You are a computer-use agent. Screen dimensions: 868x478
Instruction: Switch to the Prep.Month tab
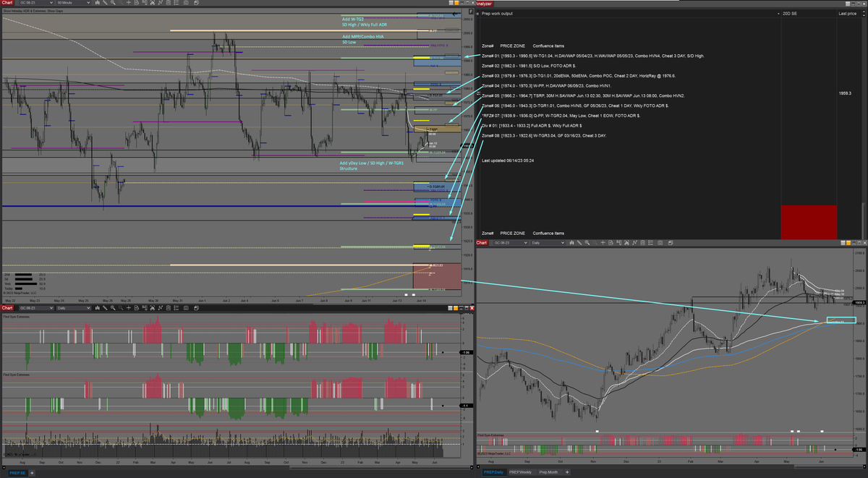(550, 472)
